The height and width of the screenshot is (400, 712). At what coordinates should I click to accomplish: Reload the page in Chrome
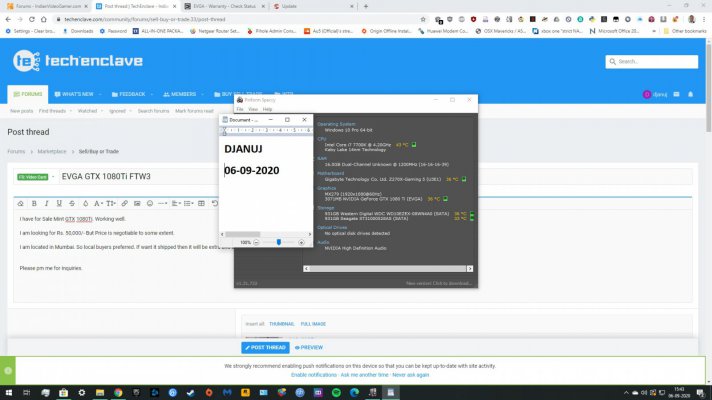pyautogui.click(x=32, y=20)
